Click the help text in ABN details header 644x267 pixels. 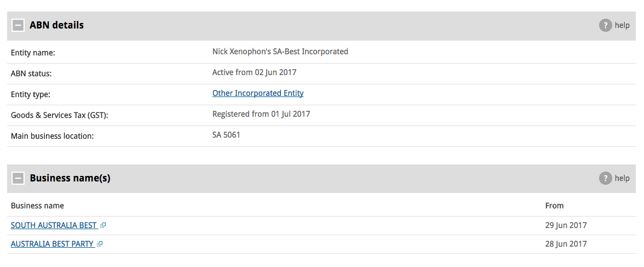point(622,26)
